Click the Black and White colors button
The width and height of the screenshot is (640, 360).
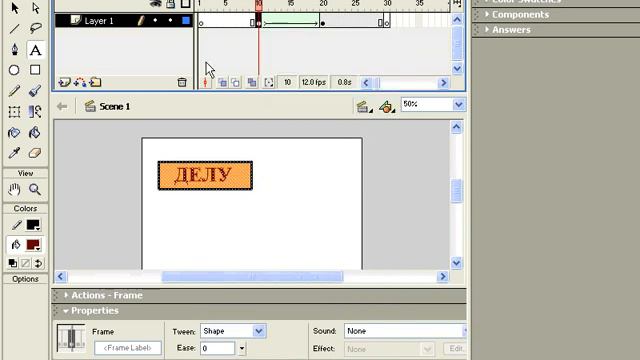(13, 263)
